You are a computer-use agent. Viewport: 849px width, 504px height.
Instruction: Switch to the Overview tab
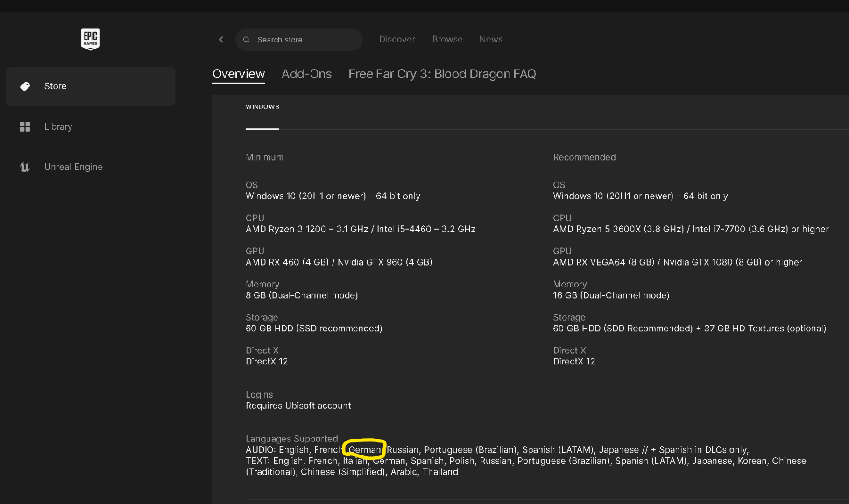click(239, 74)
